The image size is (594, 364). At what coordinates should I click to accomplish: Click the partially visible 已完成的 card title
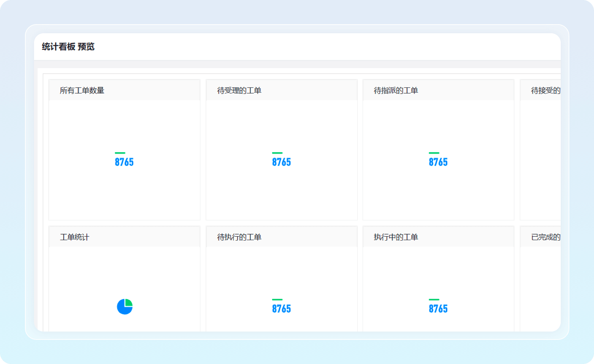[x=545, y=237]
